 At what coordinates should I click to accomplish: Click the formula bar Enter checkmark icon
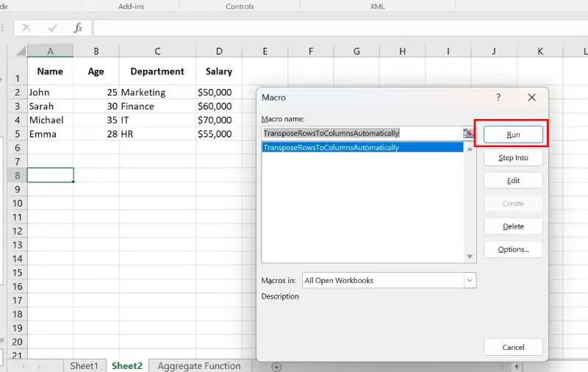click(52, 28)
